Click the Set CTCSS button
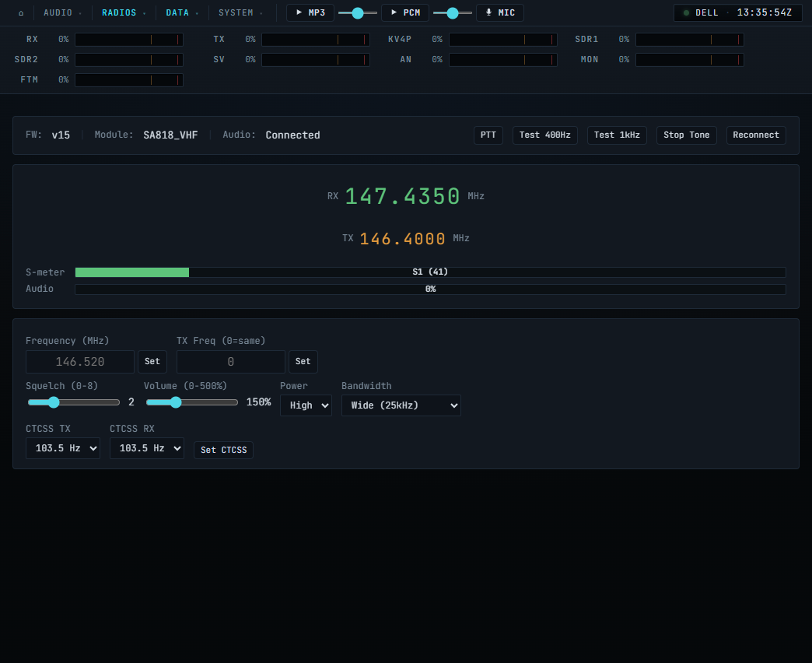Screen dimensions: 812x663 [224, 450]
